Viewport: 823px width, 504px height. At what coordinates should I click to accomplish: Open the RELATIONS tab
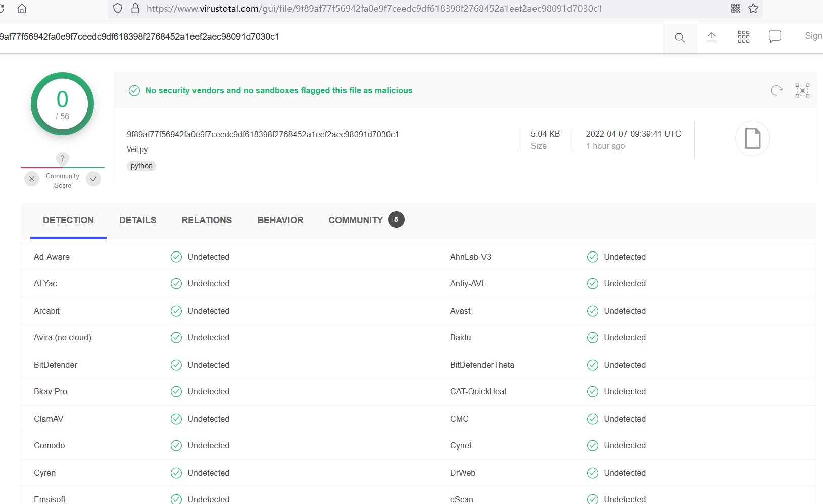(x=207, y=220)
